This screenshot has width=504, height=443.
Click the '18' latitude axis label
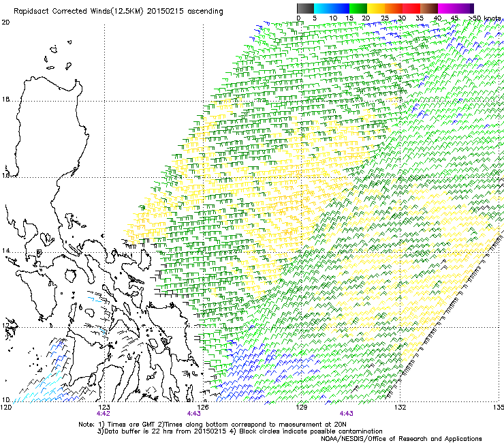(5, 100)
